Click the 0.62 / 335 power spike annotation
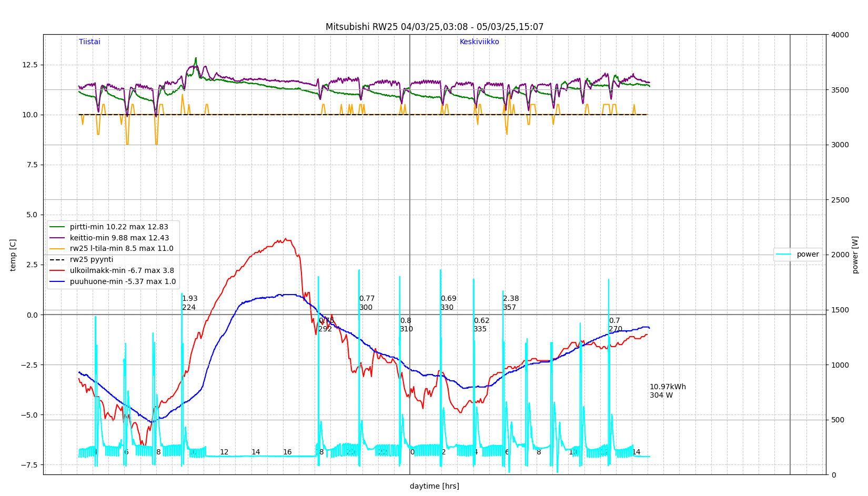This screenshot has width=868, height=496. pos(481,325)
